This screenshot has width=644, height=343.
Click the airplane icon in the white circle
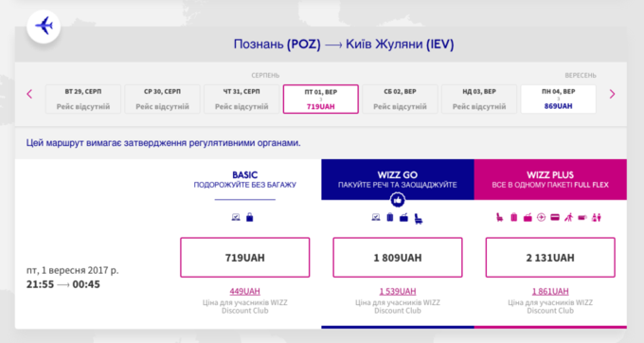pos(44,27)
